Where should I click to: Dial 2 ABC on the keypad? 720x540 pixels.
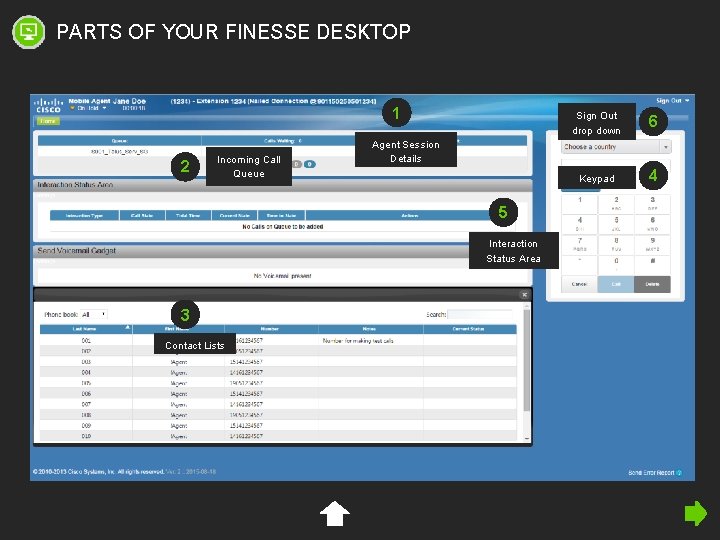coord(616,204)
